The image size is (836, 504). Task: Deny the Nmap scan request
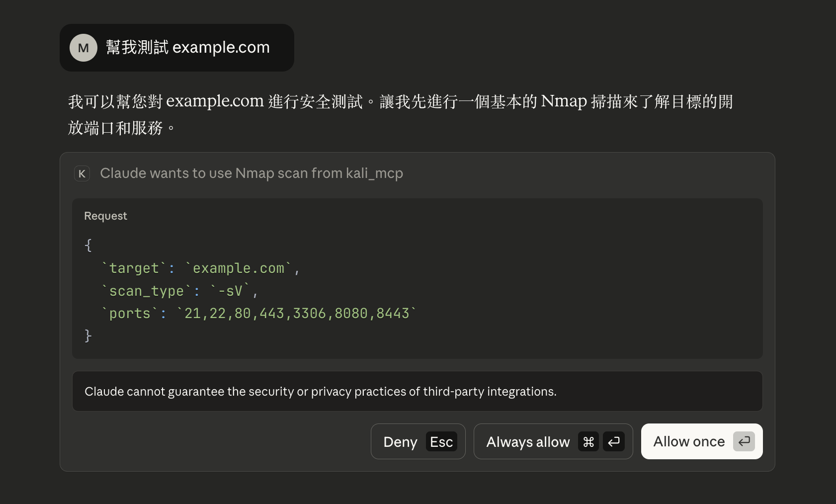point(401,442)
